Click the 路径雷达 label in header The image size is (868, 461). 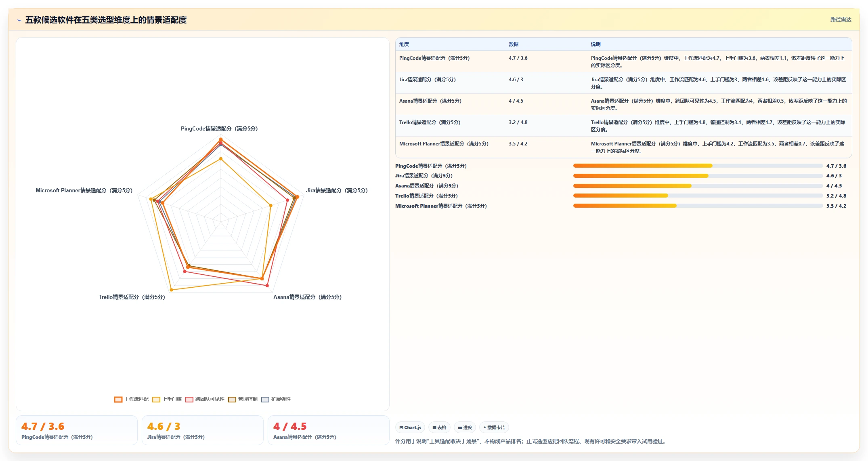tap(841, 19)
